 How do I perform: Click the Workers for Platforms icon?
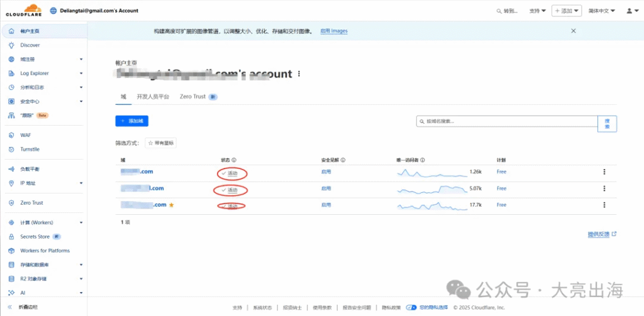point(11,251)
